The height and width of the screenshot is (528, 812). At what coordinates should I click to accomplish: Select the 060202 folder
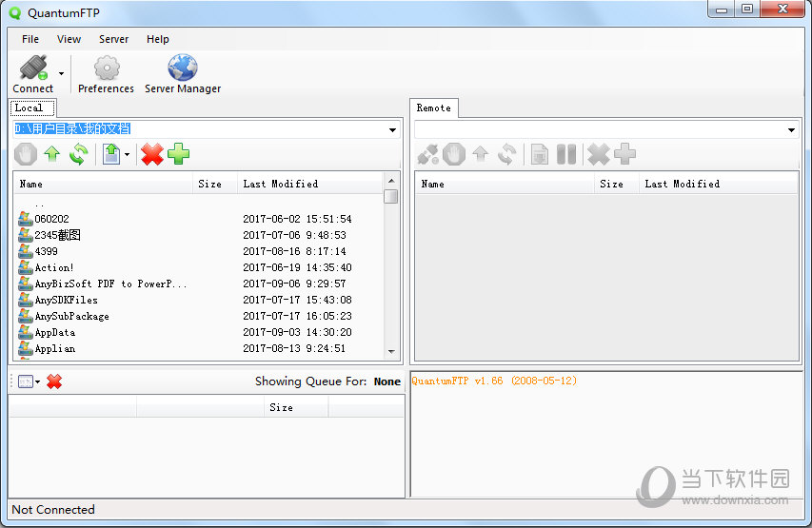coord(51,219)
